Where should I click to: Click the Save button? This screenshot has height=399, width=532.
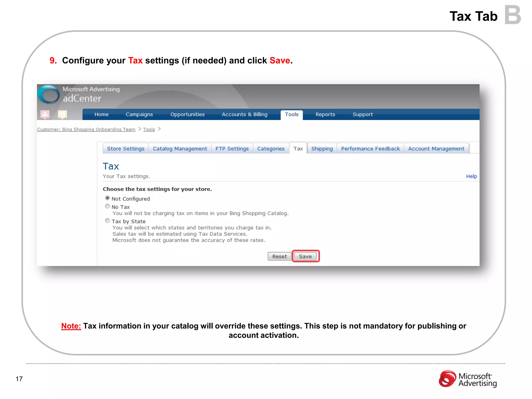coord(305,256)
